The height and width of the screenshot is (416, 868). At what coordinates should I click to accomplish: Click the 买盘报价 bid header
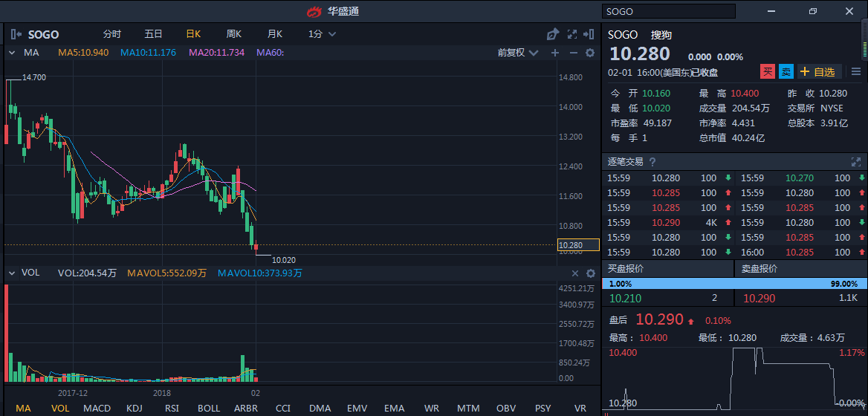pyautogui.click(x=667, y=270)
